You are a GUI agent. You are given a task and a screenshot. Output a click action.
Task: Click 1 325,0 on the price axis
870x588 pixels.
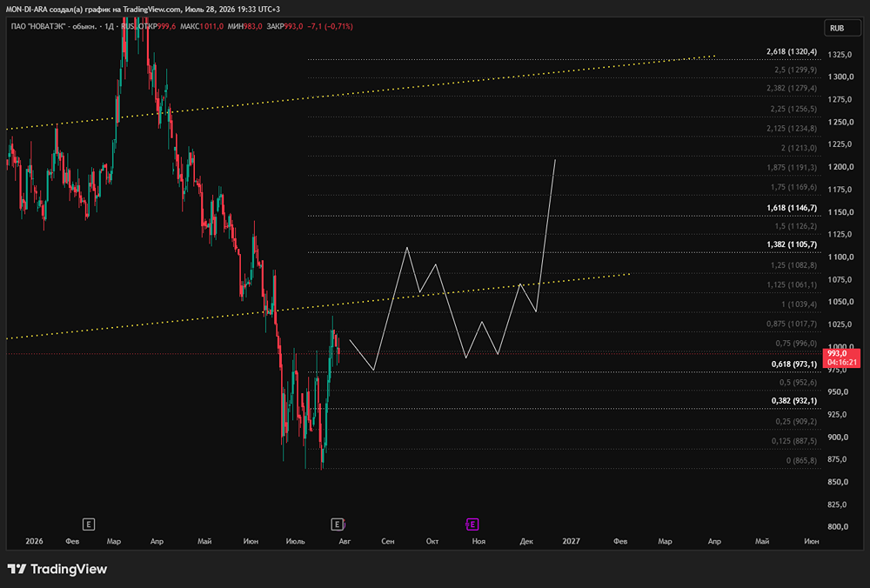click(x=840, y=54)
